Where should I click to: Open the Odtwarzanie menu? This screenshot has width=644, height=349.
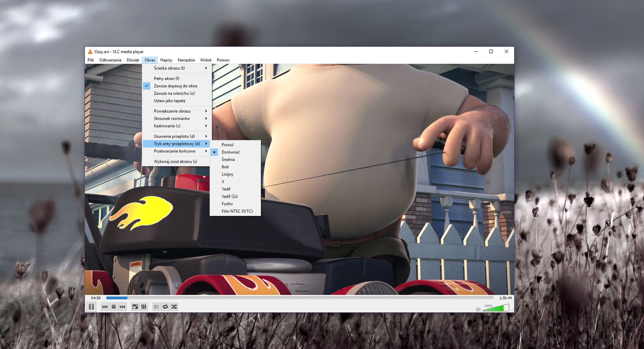(x=110, y=60)
